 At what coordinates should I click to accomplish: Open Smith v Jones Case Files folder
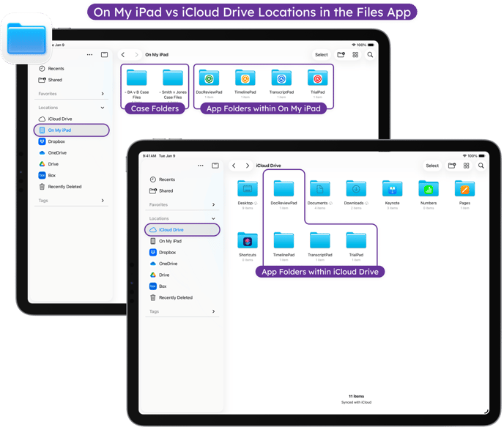pos(173,85)
